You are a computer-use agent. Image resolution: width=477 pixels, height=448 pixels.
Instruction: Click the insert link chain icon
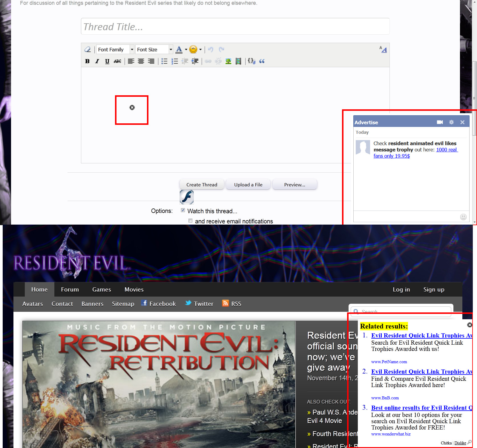[x=208, y=61]
